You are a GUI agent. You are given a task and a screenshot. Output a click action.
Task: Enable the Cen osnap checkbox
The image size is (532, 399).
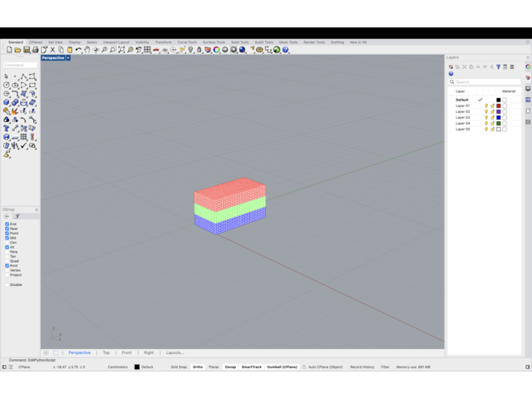tap(7, 243)
